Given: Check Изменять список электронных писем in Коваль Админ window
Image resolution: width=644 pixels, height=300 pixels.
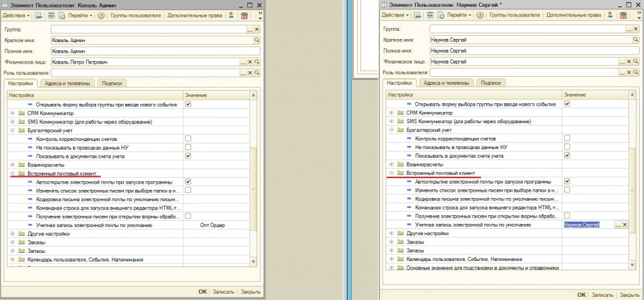Looking at the screenshot, I should pos(188,191).
